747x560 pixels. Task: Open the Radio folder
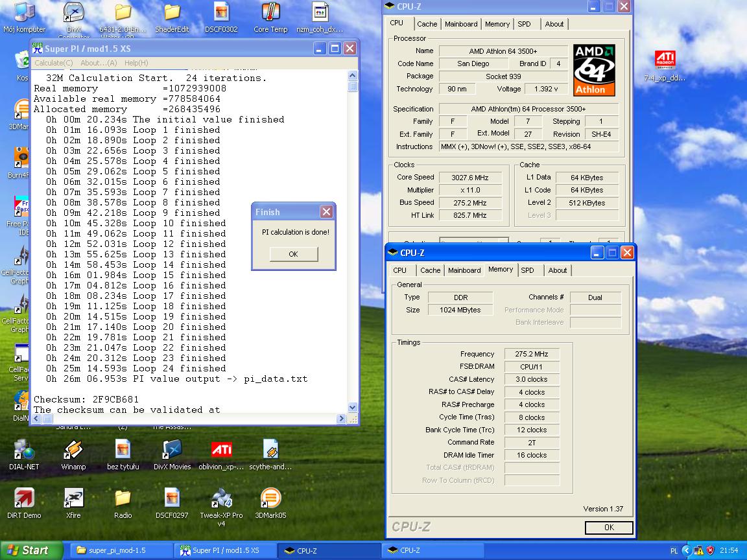tap(123, 503)
